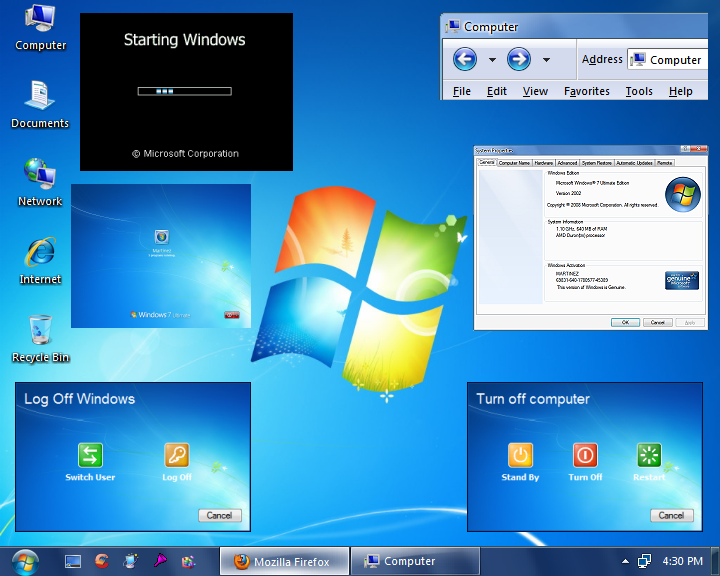Open the Favorites menu
720x576 pixels.
586,91
